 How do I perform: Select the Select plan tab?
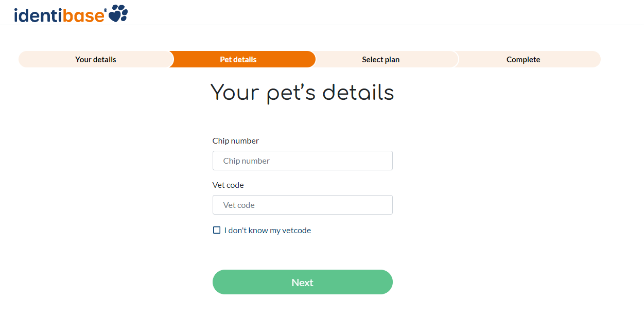tap(381, 59)
